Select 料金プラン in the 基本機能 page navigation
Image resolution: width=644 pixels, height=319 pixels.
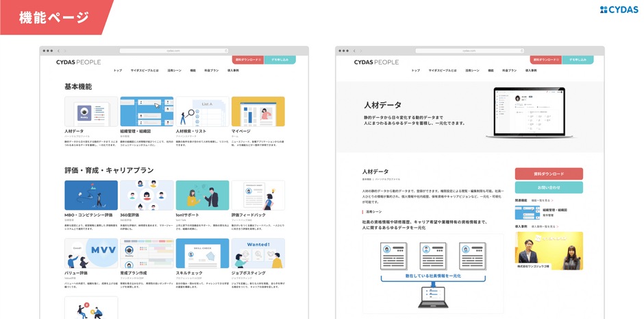pos(211,71)
